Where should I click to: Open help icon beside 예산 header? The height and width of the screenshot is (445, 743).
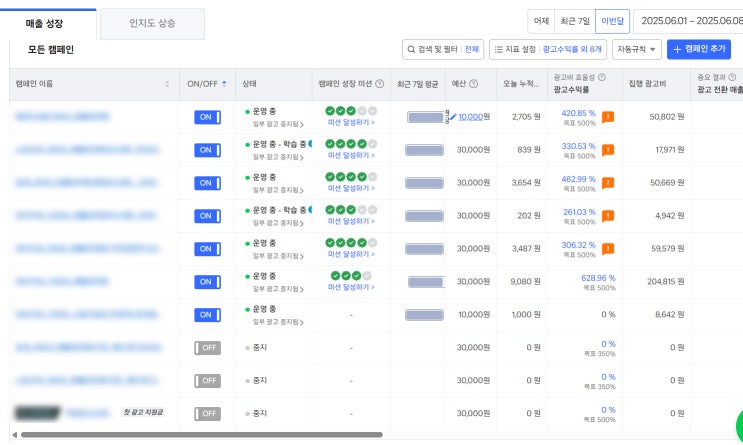(x=473, y=84)
